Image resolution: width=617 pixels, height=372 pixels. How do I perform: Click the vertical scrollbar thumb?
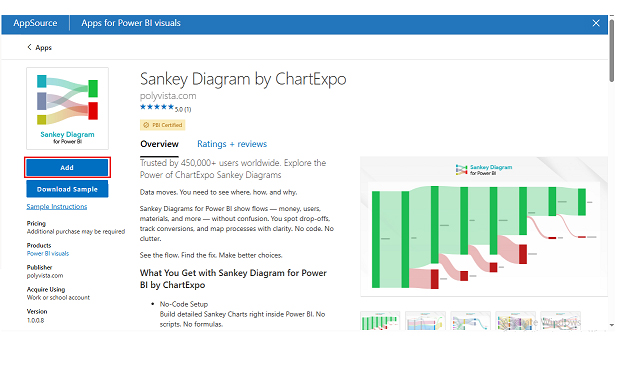(611, 50)
